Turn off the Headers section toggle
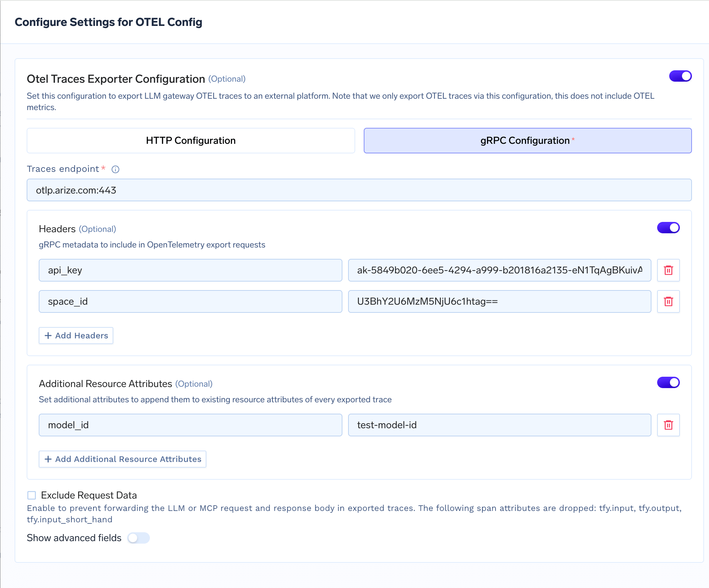The image size is (709, 588). point(668,228)
